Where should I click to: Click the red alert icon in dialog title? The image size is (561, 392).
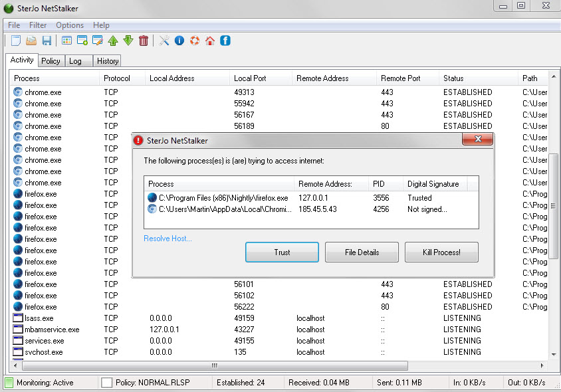point(138,141)
